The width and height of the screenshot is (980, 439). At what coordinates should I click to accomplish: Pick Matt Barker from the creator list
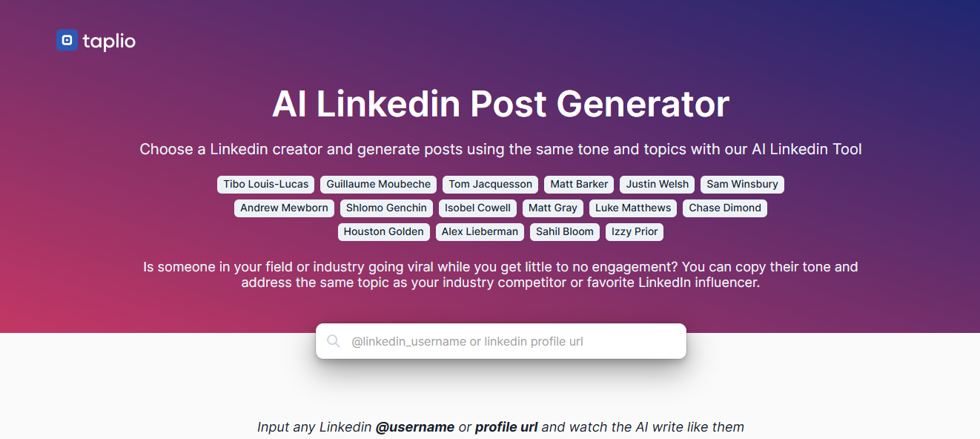(579, 184)
